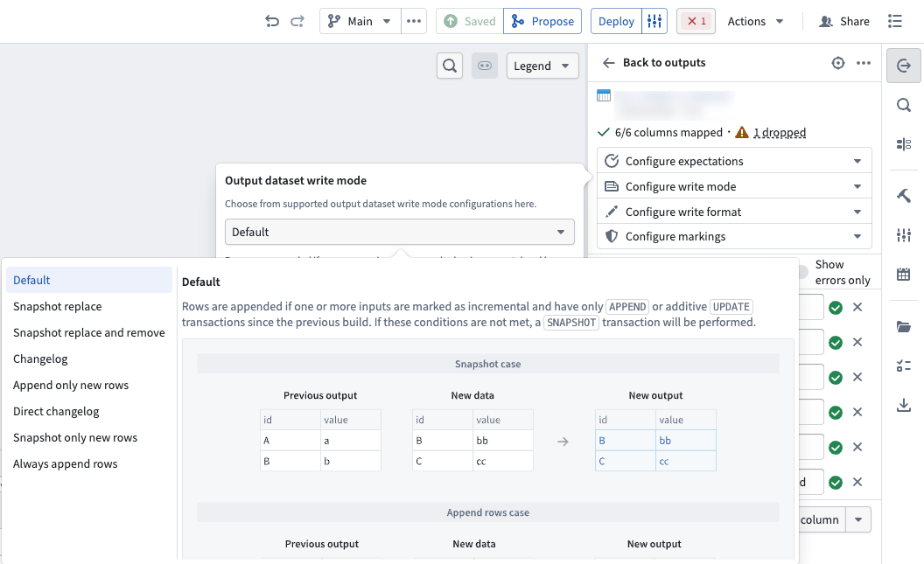Click the download icon in sidebar

(x=903, y=405)
